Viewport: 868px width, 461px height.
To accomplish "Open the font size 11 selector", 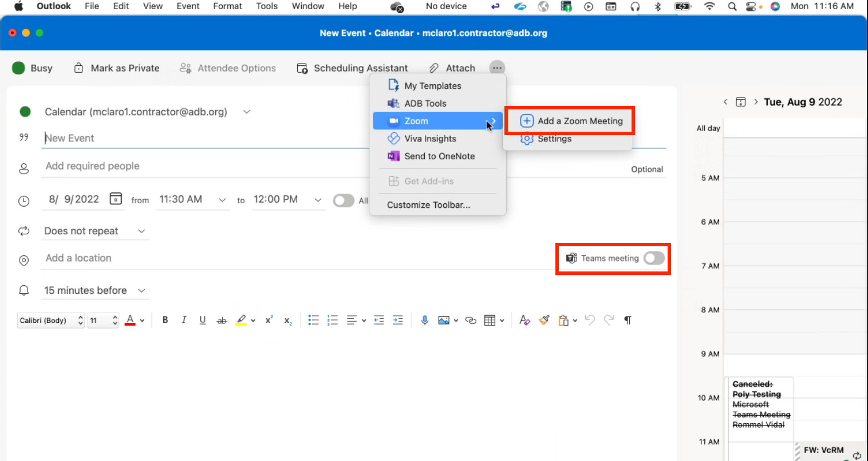I will [x=103, y=320].
